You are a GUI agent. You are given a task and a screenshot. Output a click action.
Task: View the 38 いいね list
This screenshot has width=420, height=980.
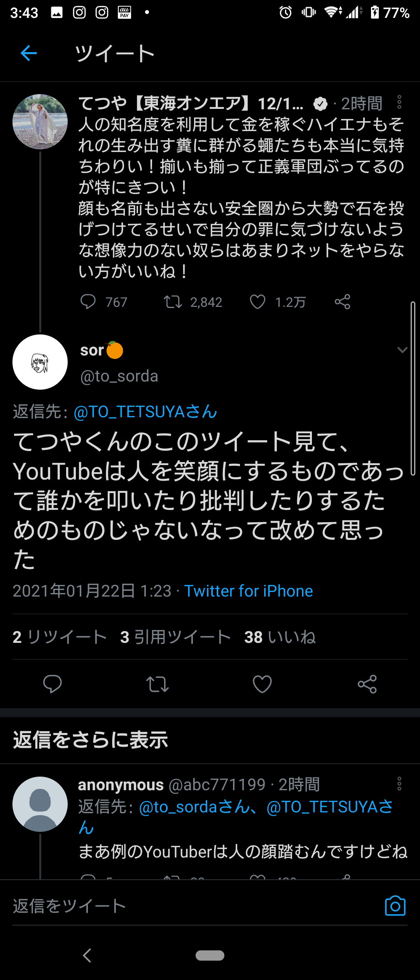click(280, 637)
